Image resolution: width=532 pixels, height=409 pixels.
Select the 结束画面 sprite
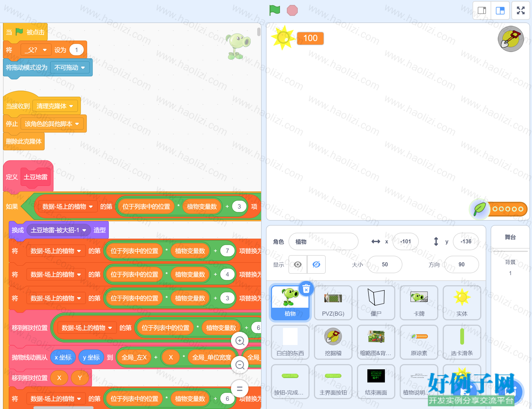[376, 382]
